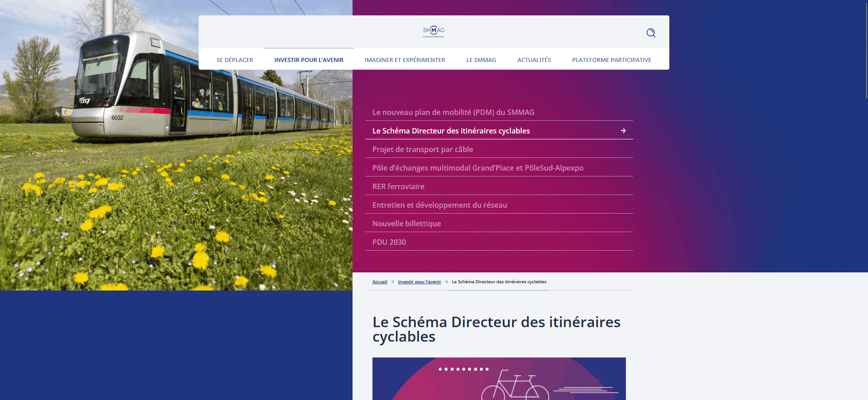The width and height of the screenshot is (868, 400).
Task: Open Entretien et développement du réseau
Action: [x=499, y=205]
